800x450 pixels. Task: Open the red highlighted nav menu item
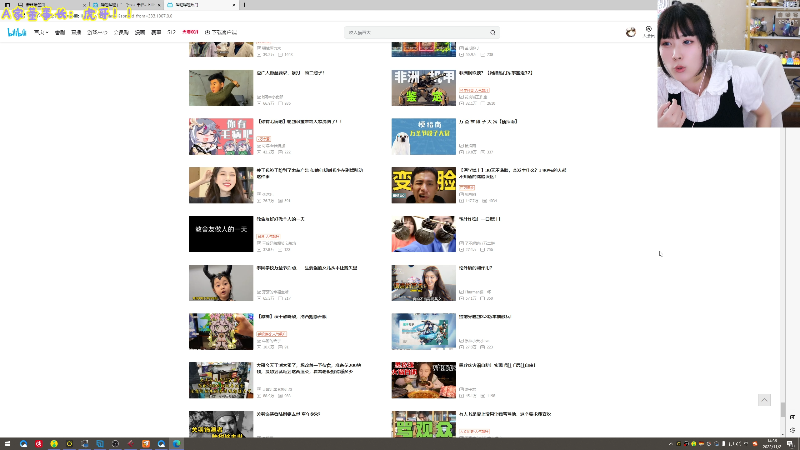(x=190, y=32)
